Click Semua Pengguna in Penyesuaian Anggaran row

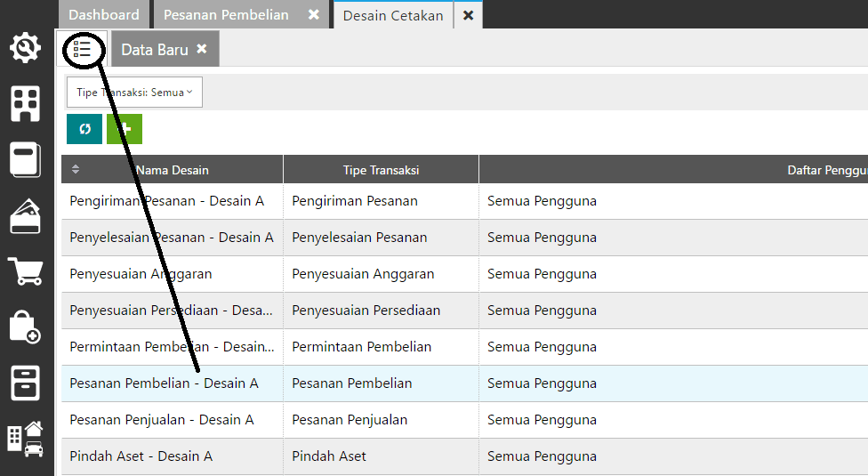[542, 274]
